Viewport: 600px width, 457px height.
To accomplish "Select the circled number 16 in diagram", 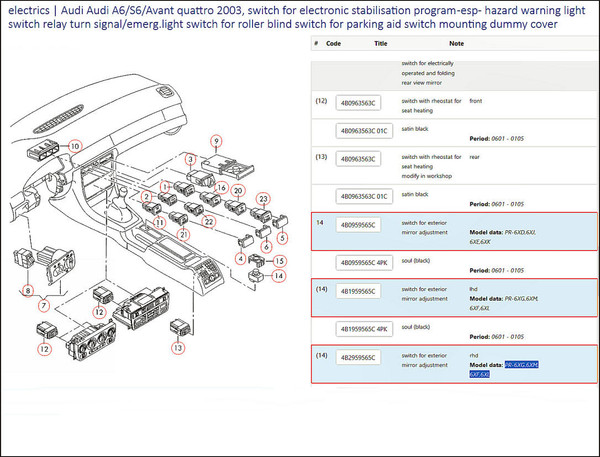I will (x=222, y=187).
